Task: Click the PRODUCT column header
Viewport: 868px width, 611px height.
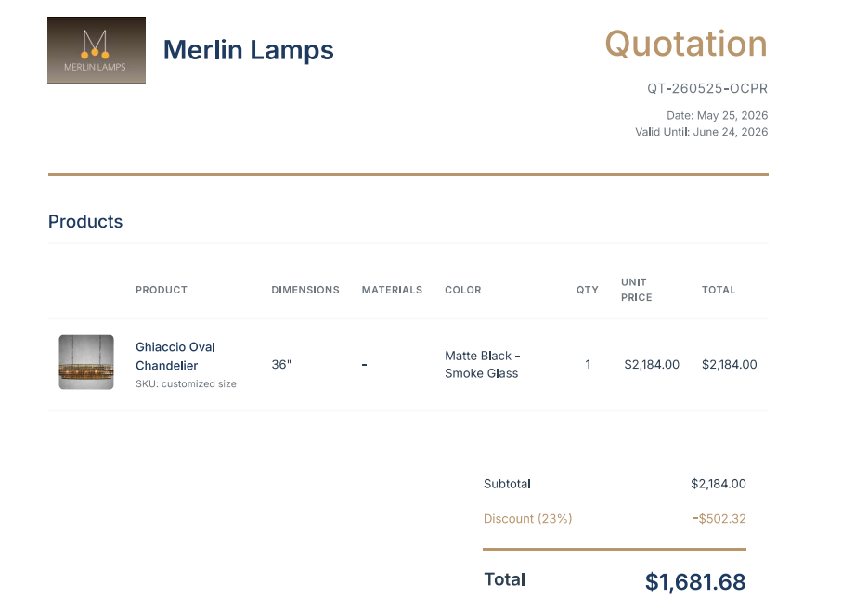Action: pyautogui.click(x=162, y=290)
